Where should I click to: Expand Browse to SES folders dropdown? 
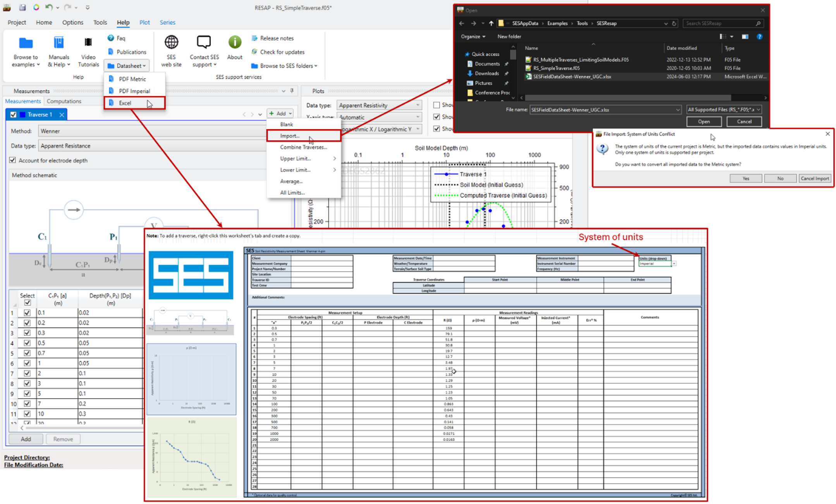click(x=284, y=66)
